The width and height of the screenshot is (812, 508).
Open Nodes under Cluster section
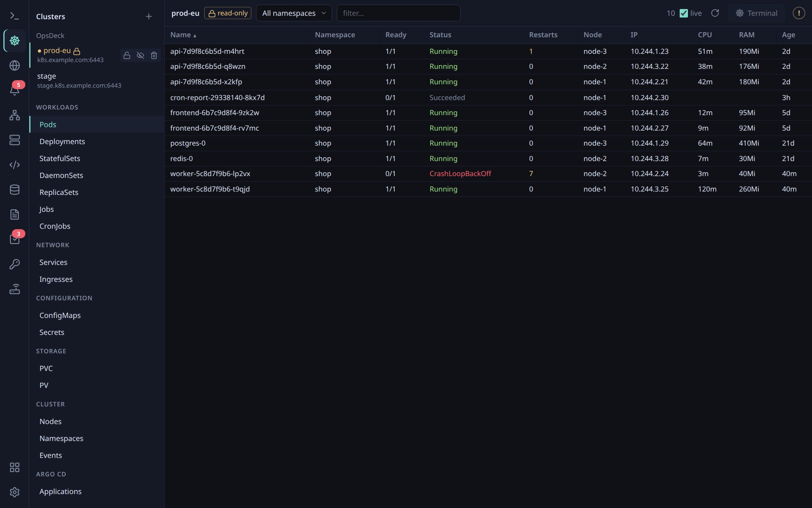(x=97, y=421)
